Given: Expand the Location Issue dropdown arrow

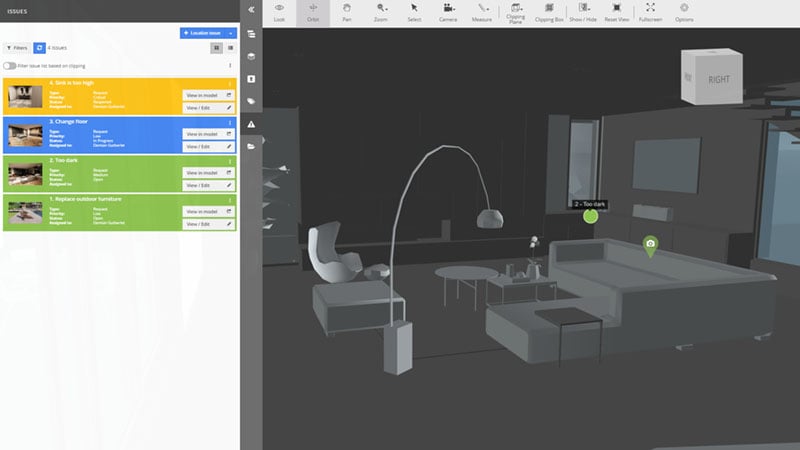Looking at the screenshot, I should (231, 33).
